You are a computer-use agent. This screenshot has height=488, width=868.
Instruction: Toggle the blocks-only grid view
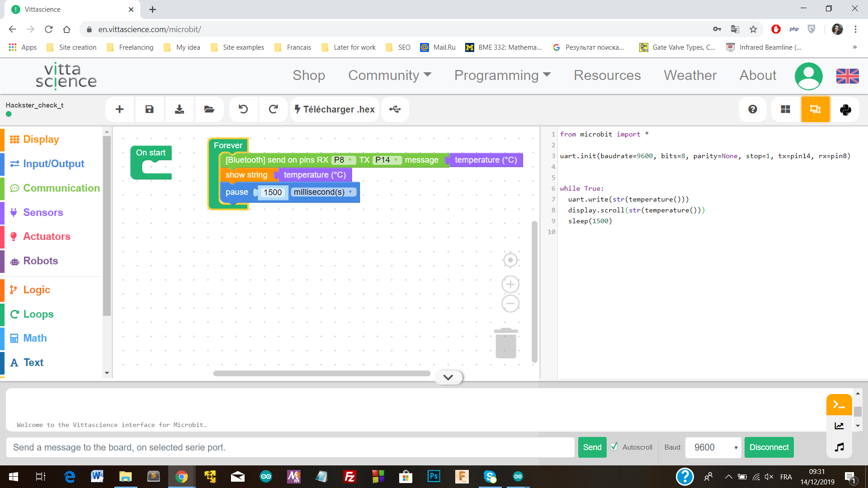coord(785,109)
